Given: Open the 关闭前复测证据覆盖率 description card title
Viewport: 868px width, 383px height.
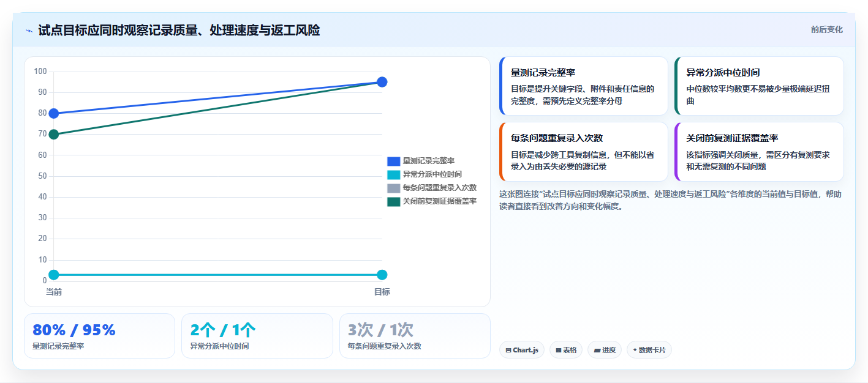Looking at the screenshot, I should [732, 138].
